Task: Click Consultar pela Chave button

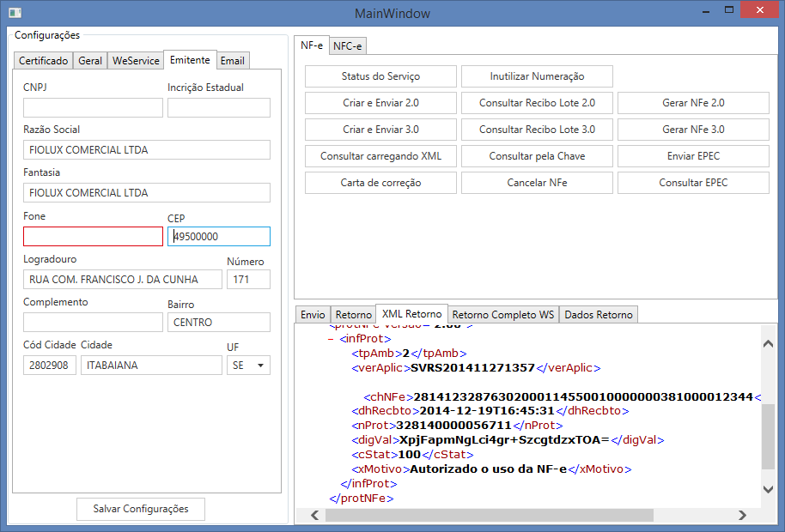Action: [537, 156]
